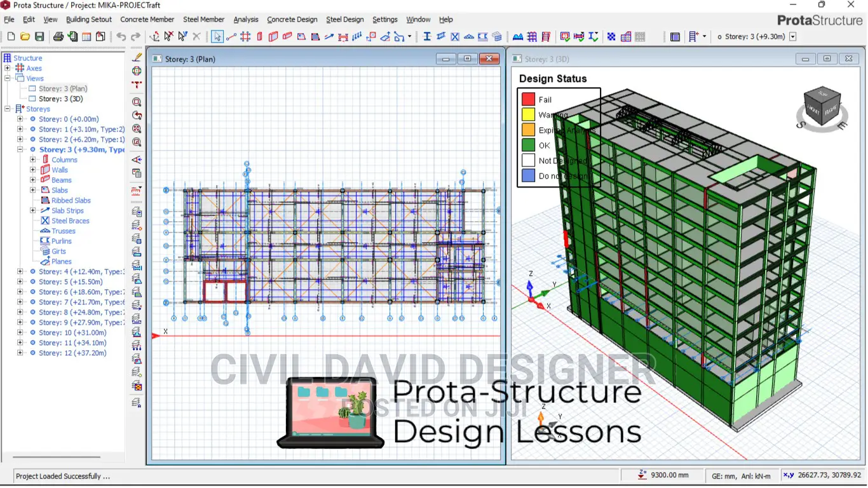Select the Steel Brace tool
The height and width of the screenshot is (488, 868).
click(455, 37)
